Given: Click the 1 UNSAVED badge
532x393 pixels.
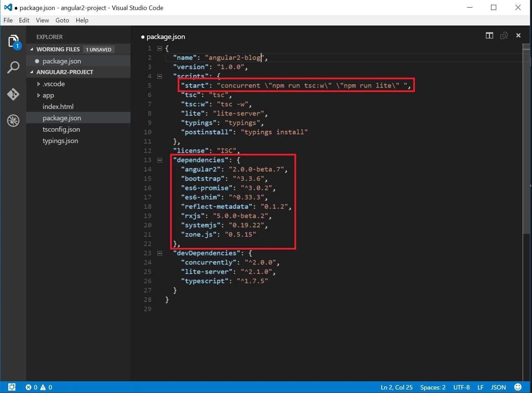Looking at the screenshot, I should (98, 50).
